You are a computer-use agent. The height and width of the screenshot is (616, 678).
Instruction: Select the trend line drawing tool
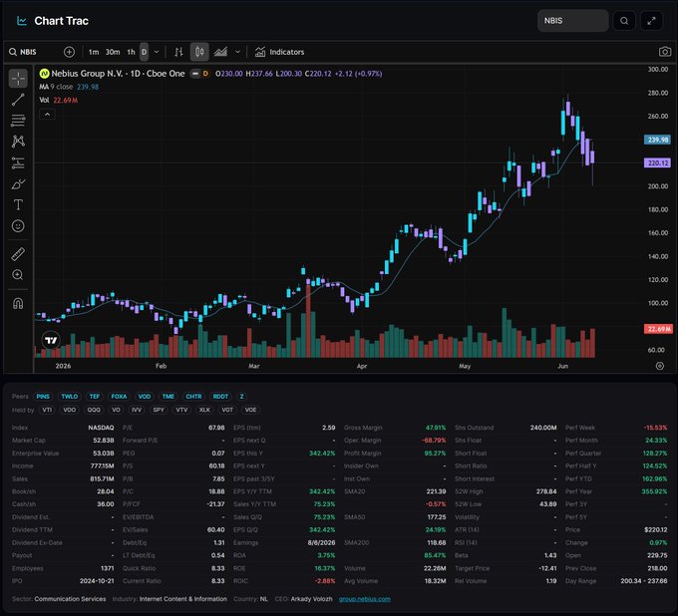click(18, 100)
